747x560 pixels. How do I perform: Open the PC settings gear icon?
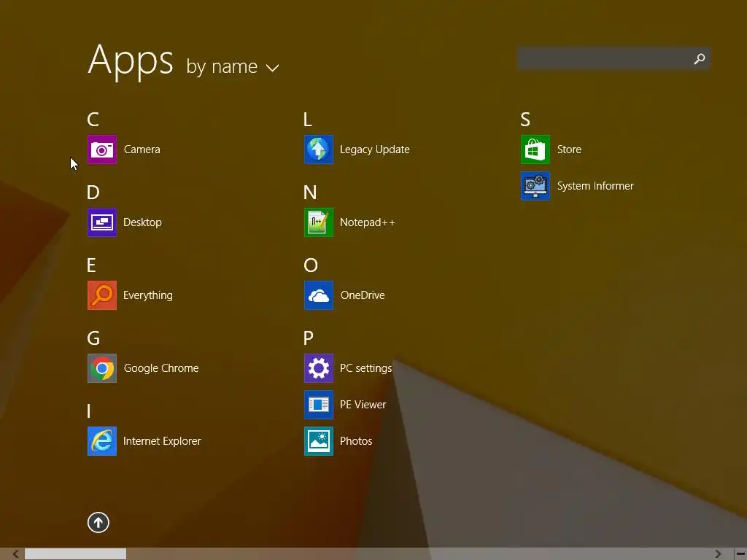319,368
